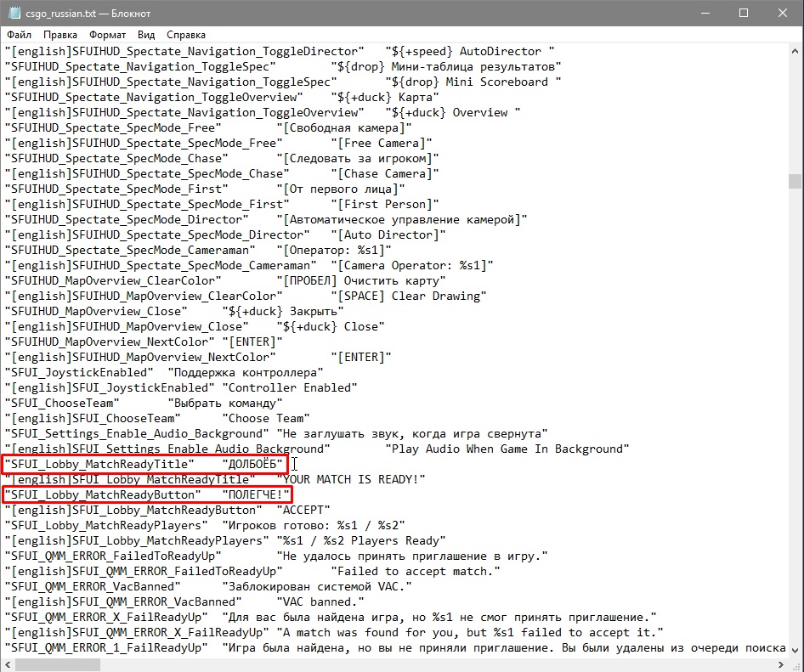This screenshot has width=804, height=672.
Task: Click "Игроков готово: %s1 / %s2" text
Action: point(314,526)
